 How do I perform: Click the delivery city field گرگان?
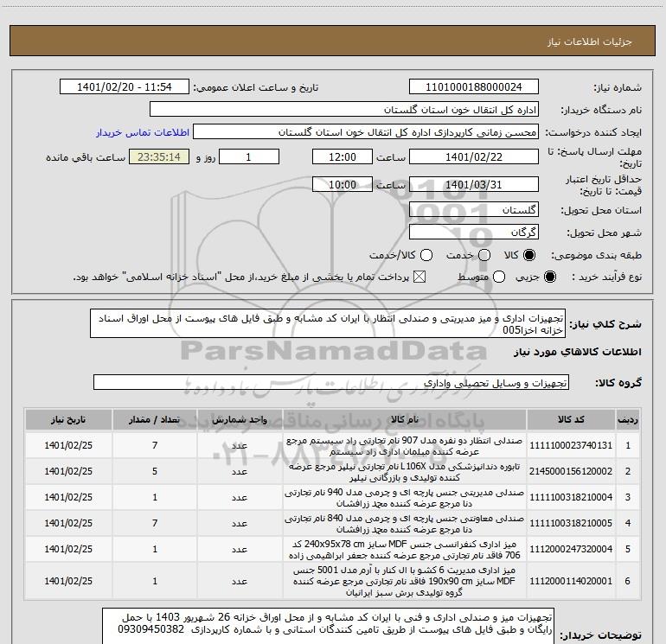(474, 233)
